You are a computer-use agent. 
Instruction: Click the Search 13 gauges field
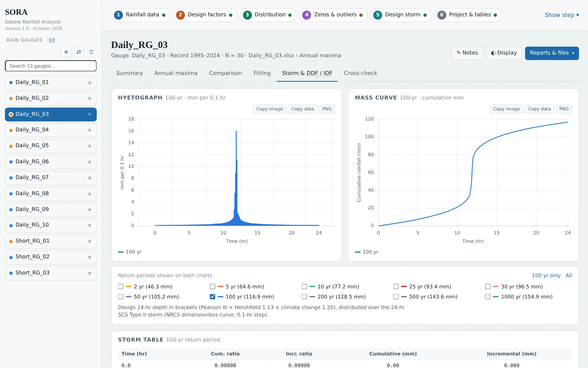tap(51, 66)
